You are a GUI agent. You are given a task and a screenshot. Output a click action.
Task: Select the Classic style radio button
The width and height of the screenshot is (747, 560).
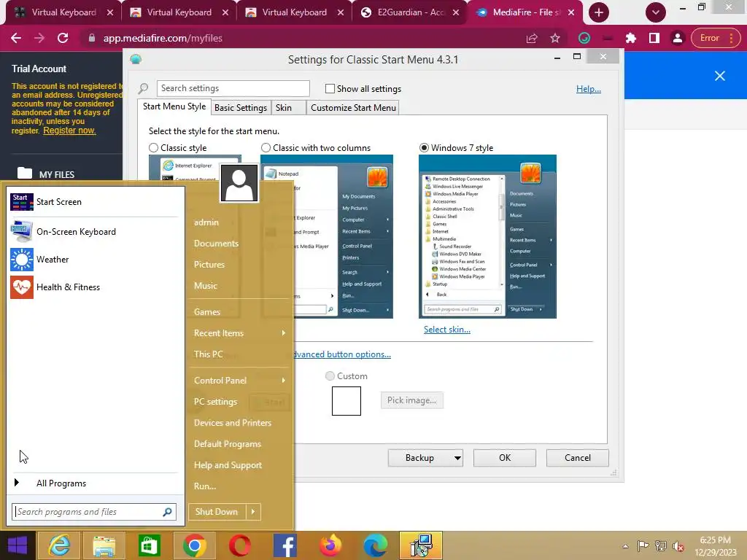[x=153, y=148]
